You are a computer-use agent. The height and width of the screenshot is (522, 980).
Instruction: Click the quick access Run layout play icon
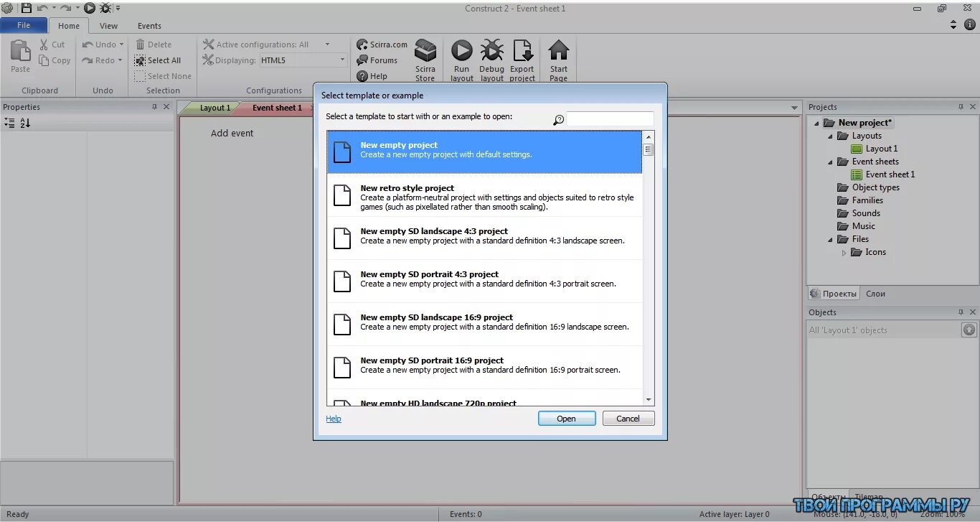[90, 8]
